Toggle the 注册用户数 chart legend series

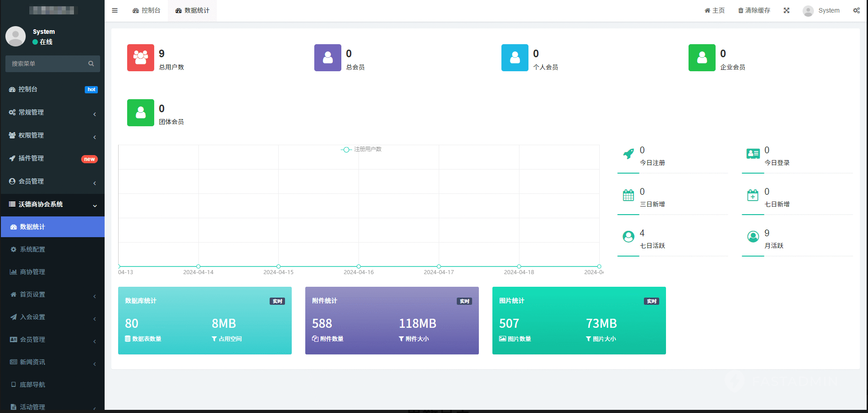tap(361, 149)
